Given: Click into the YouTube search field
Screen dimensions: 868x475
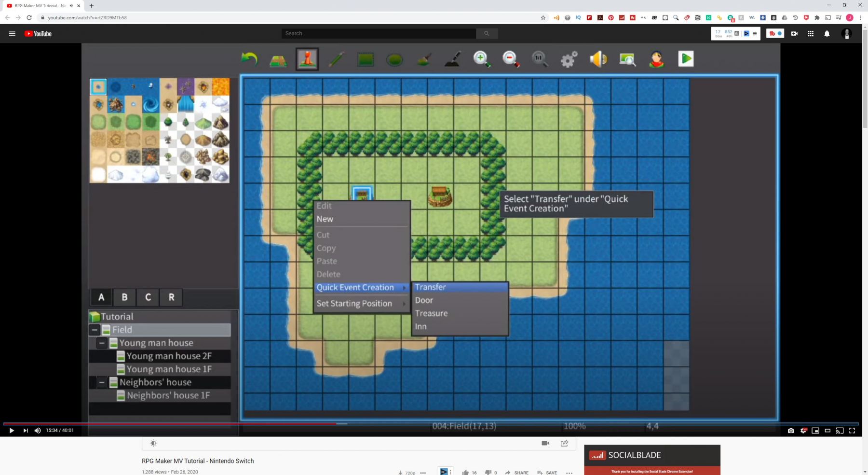Looking at the screenshot, I should (x=379, y=33).
